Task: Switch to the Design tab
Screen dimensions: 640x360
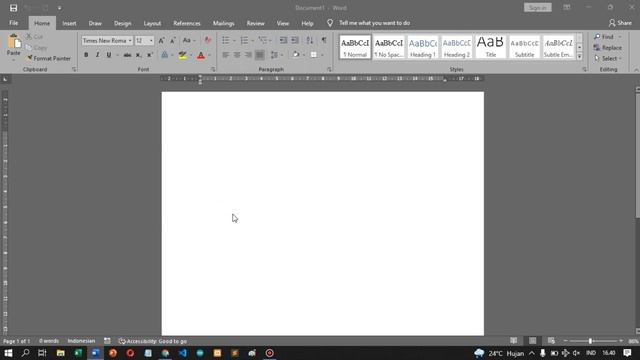Action: (x=122, y=23)
